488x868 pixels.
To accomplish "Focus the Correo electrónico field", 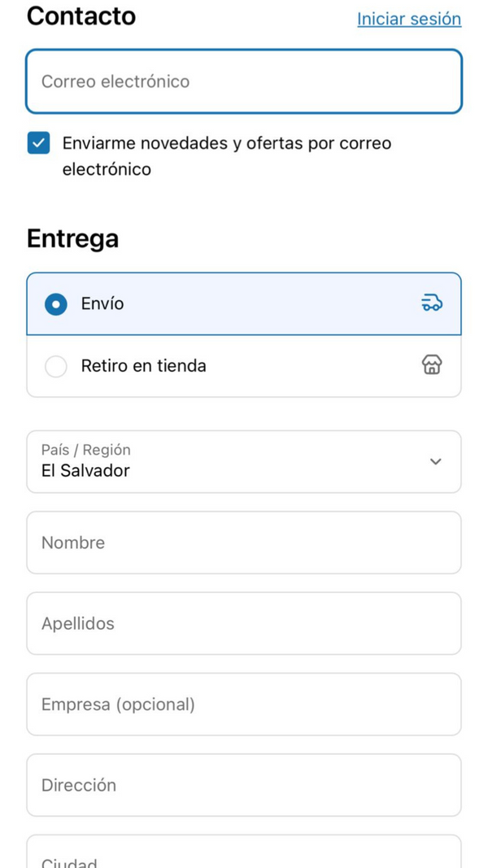I will point(243,81).
